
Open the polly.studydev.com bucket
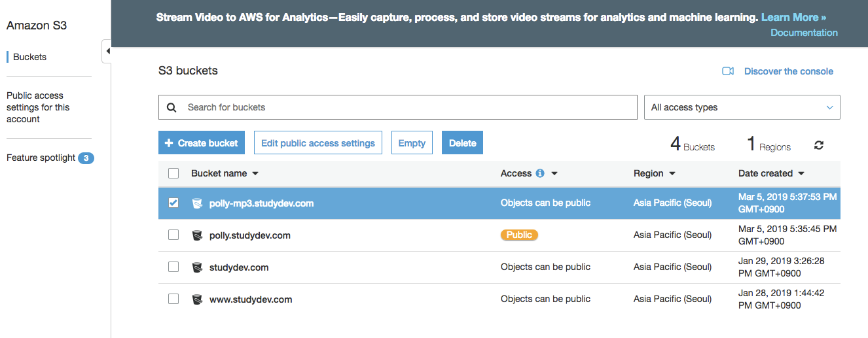pos(250,235)
